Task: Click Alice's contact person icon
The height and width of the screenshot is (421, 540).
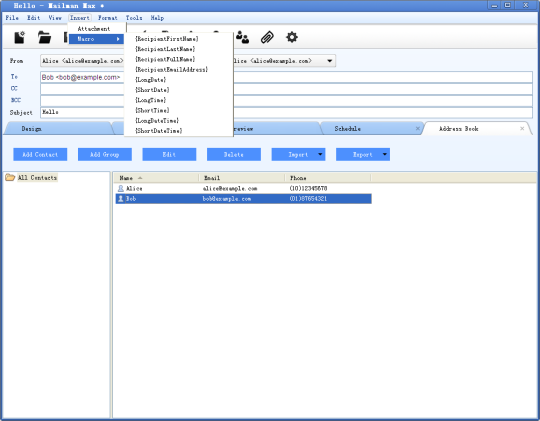Action: (x=121, y=188)
